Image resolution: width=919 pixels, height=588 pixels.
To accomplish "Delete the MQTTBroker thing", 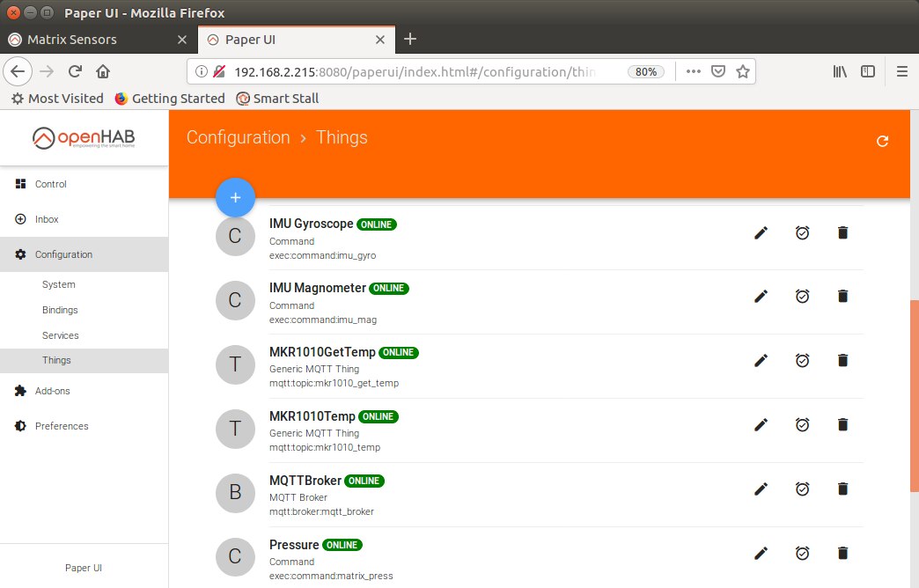I will [842, 489].
